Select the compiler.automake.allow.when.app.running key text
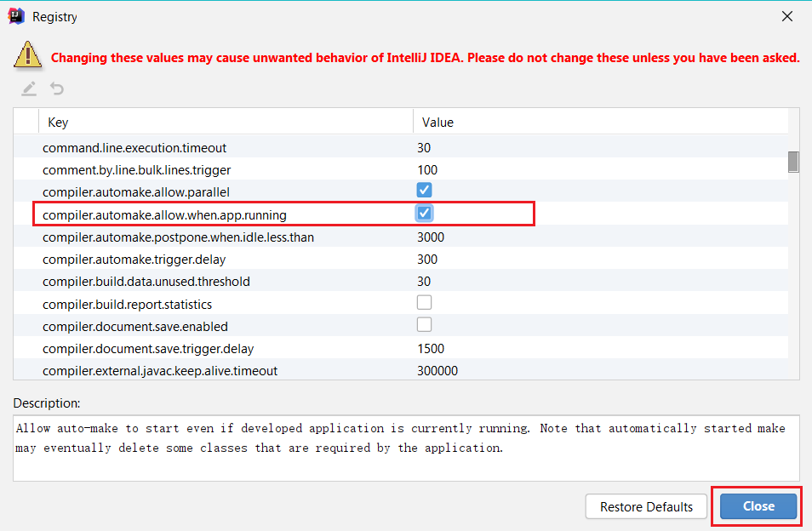Viewport: 812px width, 531px height. tap(164, 215)
